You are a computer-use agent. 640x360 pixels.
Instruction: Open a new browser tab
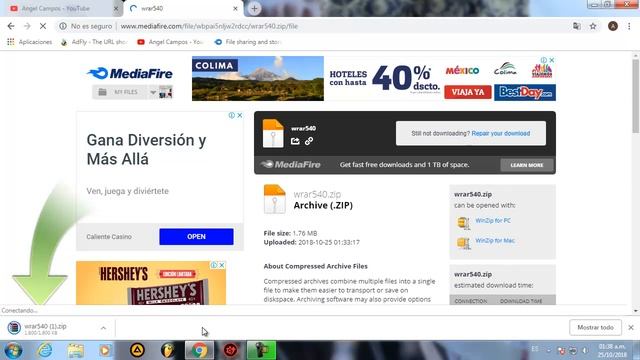pos(254,9)
